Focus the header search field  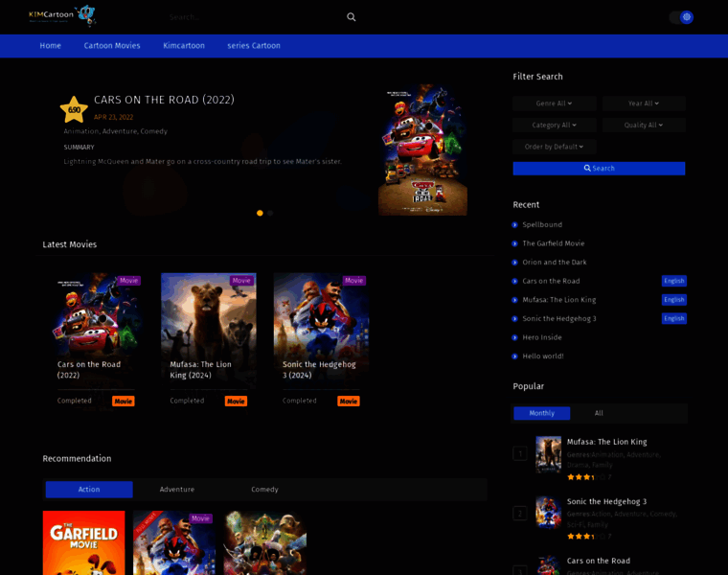[256, 17]
